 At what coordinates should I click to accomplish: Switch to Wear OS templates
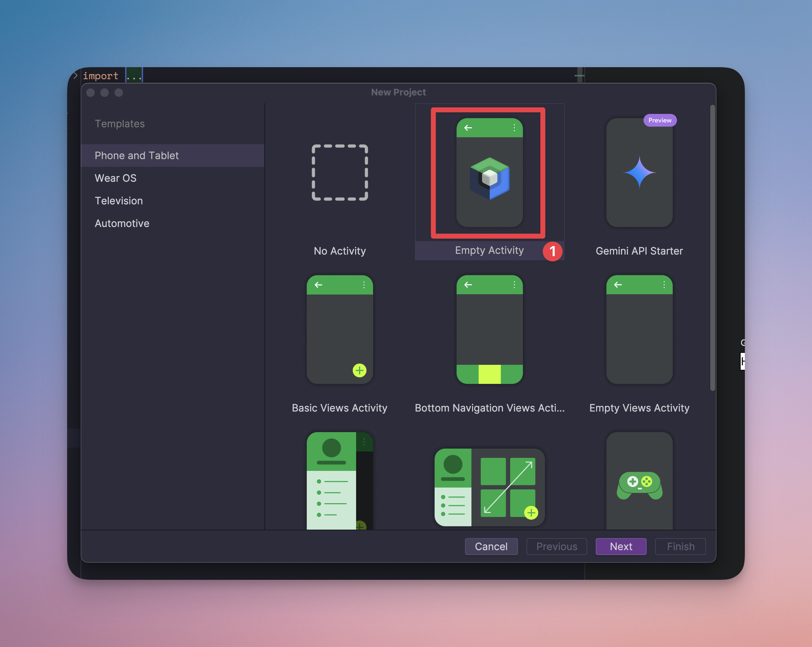coord(116,178)
